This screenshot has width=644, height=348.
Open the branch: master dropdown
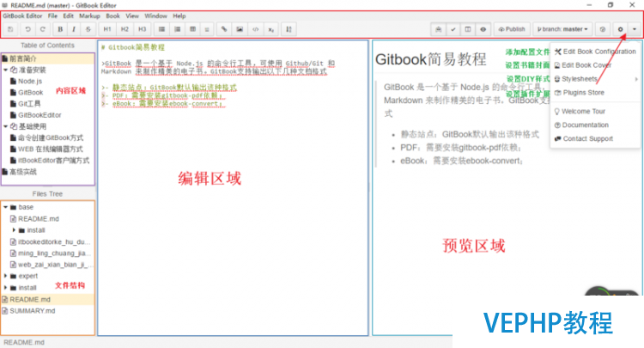click(562, 29)
